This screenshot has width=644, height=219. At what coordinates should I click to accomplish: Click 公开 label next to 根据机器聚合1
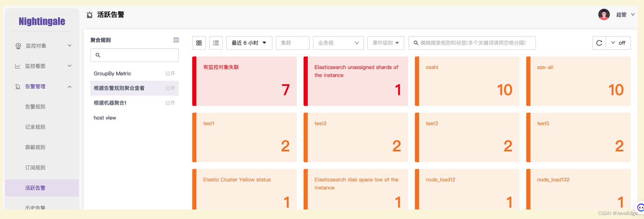click(170, 103)
